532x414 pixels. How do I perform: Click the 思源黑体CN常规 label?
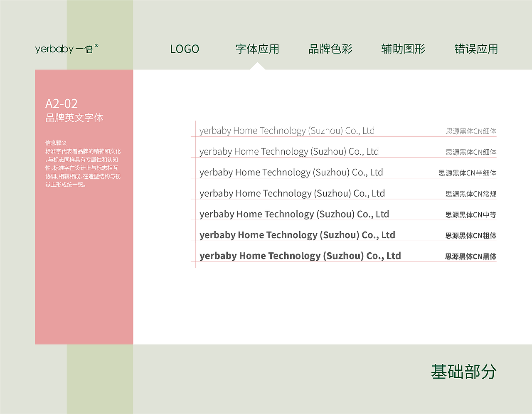pyautogui.click(x=471, y=194)
